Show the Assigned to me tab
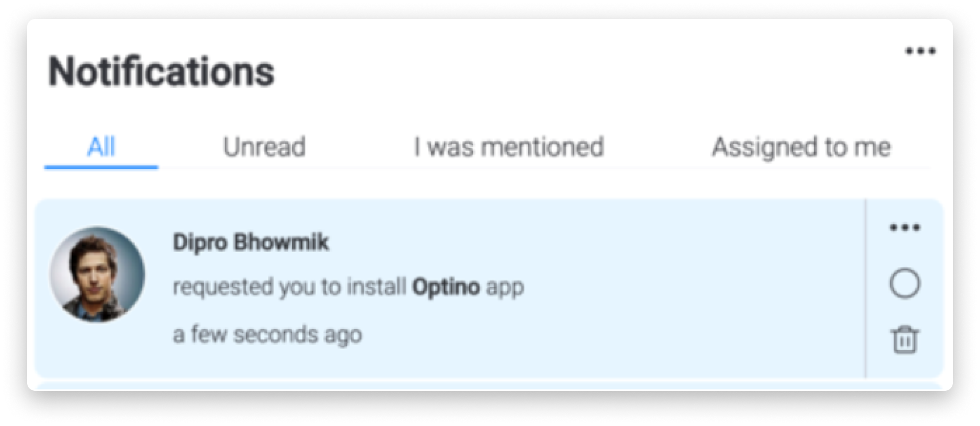The height and width of the screenshot is (426, 980). pos(801,147)
